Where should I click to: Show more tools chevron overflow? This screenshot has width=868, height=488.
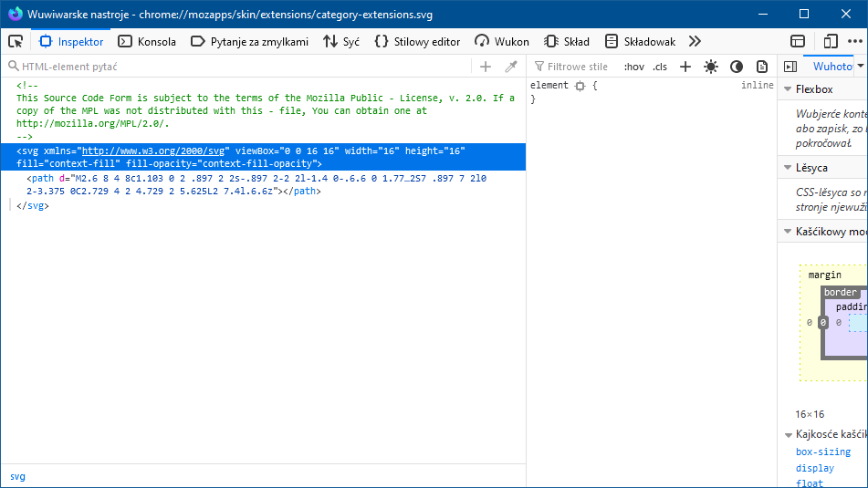pyautogui.click(x=695, y=41)
